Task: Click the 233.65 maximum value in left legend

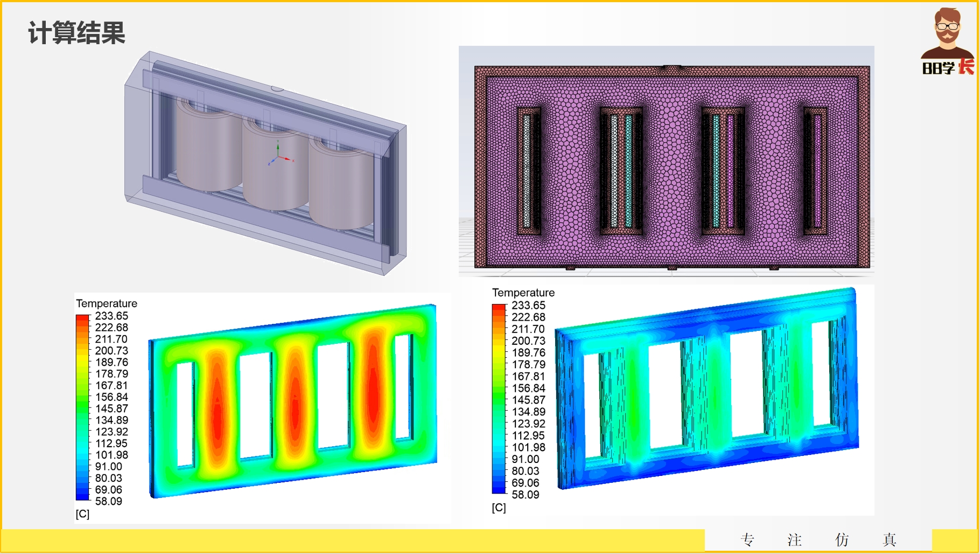Action: [111, 316]
